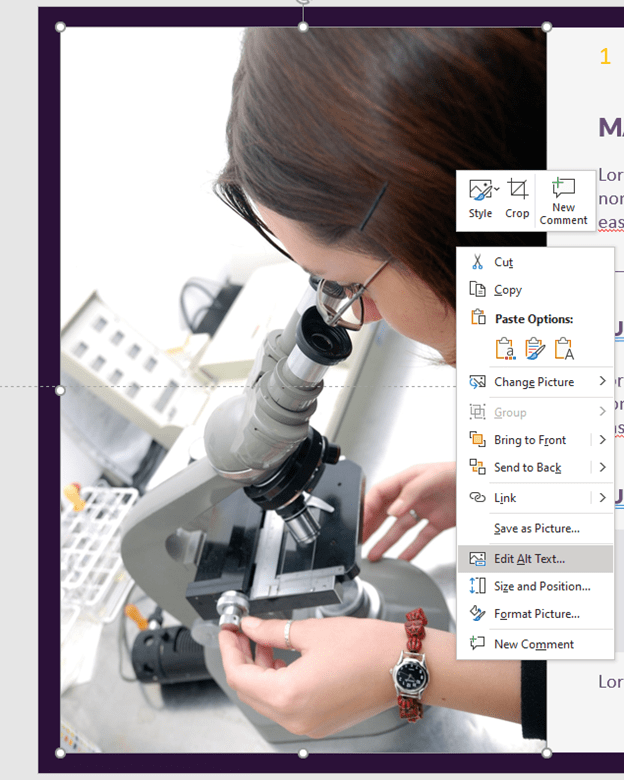Choose the third paste option icon

point(564,348)
